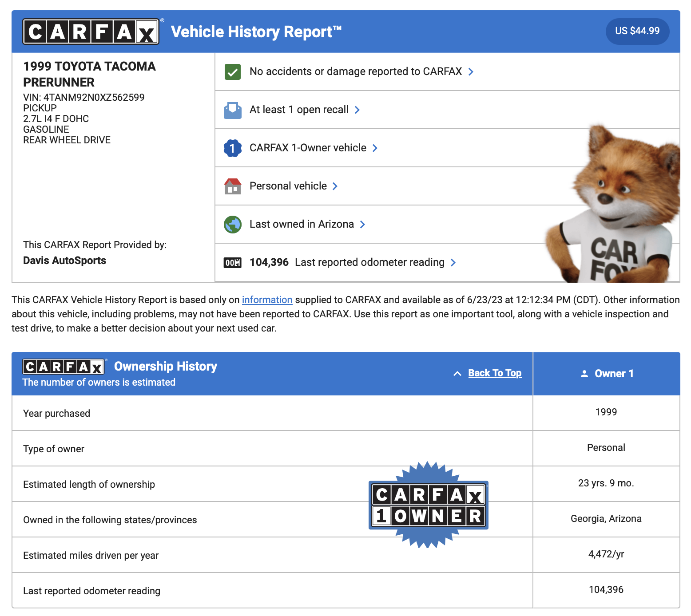
Task: Open the 'information' hyperlink
Action: pyautogui.click(x=267, y=300)
